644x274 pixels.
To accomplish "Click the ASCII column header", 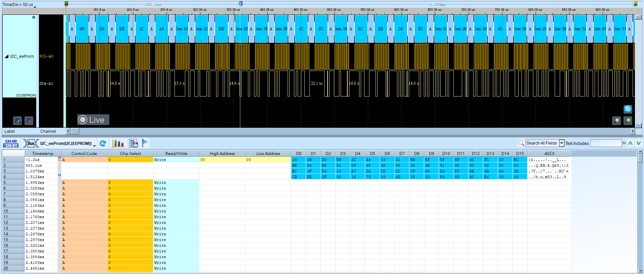I will [x=549, y=154].
